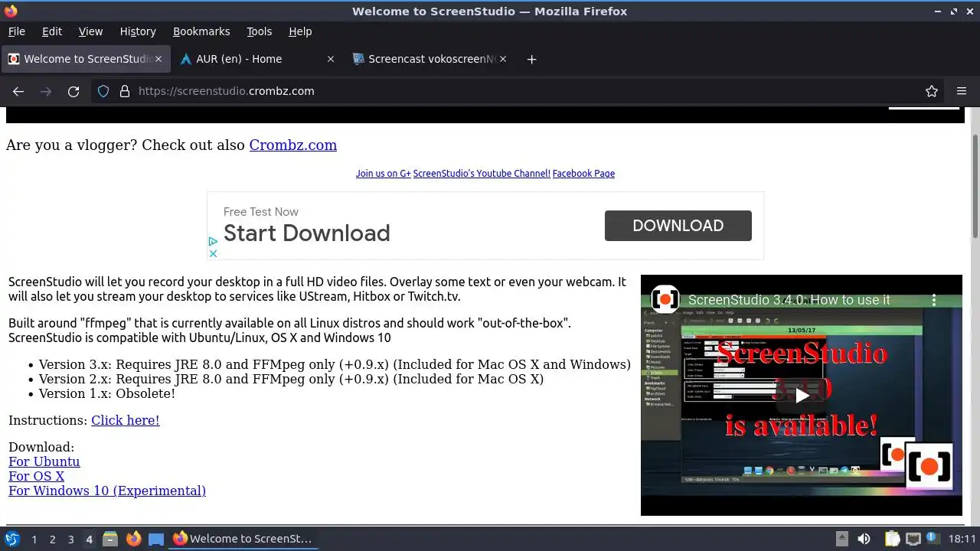Open the Join us on G+ link
Screen dimensions: 980x551
[x=383, y=174]
